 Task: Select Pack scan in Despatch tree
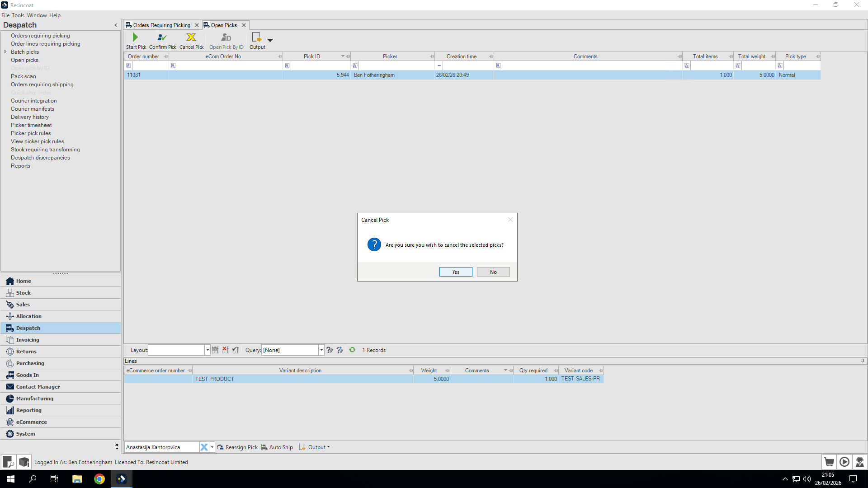(x=24, y=76)
